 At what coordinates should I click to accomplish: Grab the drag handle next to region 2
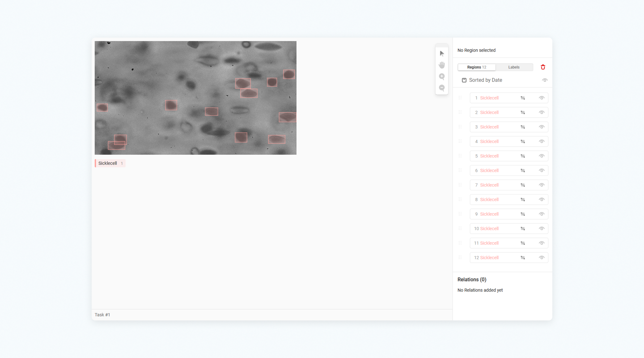[x=460, y=112]
